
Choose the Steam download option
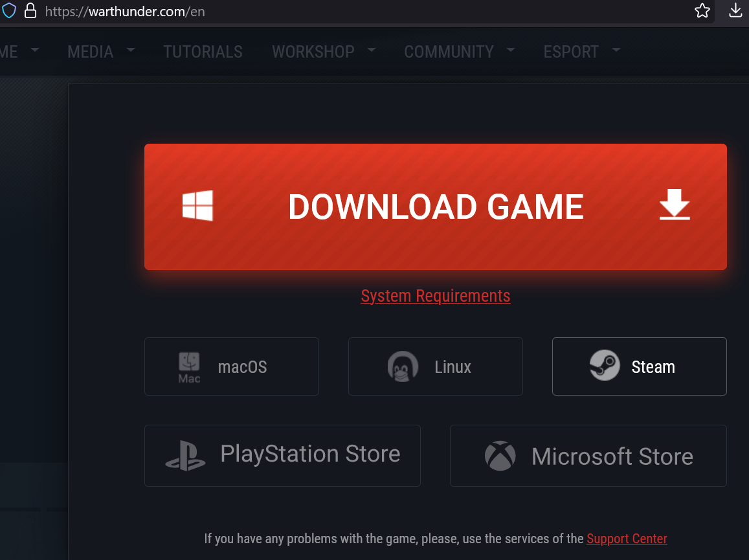point(639,366)
